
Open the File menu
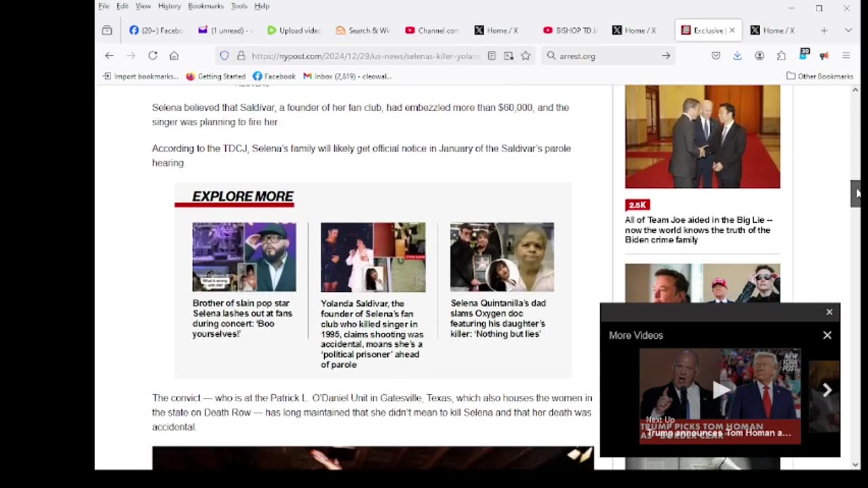tap(104, 6)
